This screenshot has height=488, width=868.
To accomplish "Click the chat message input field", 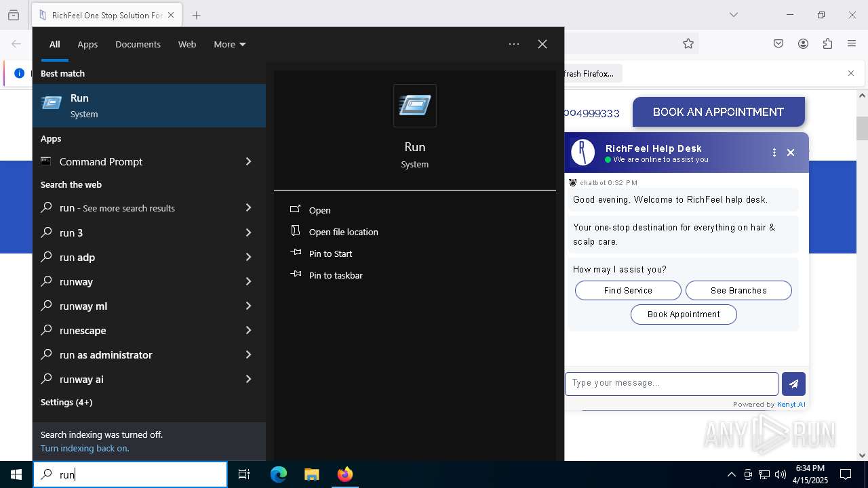I will (x=671, y=384).
